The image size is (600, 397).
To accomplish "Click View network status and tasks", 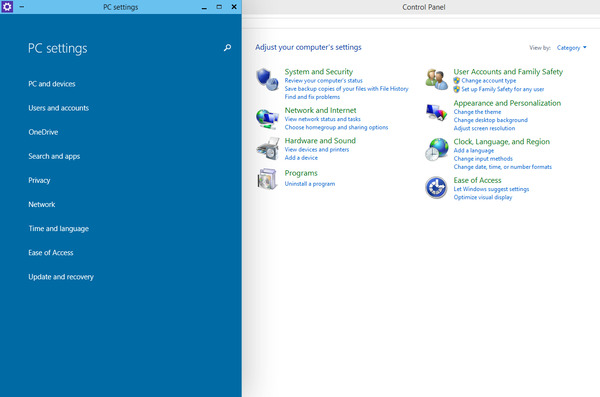I will click(x=322, y=119).
